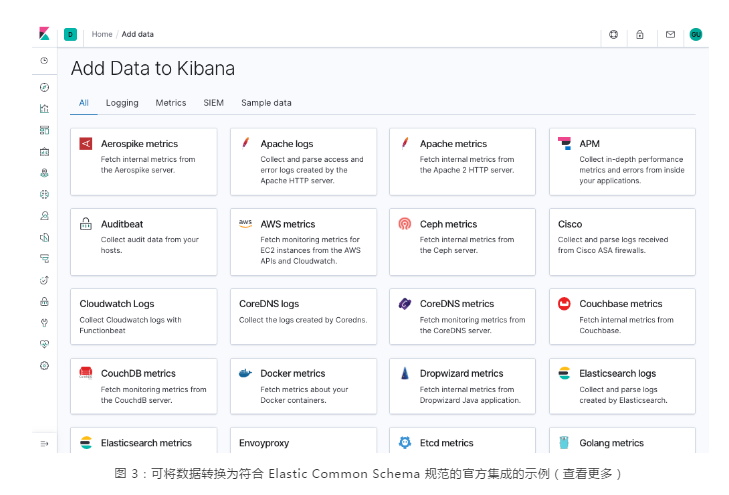Click the Add data breadcrumb
729x495 pixels.
coord(138,34)
